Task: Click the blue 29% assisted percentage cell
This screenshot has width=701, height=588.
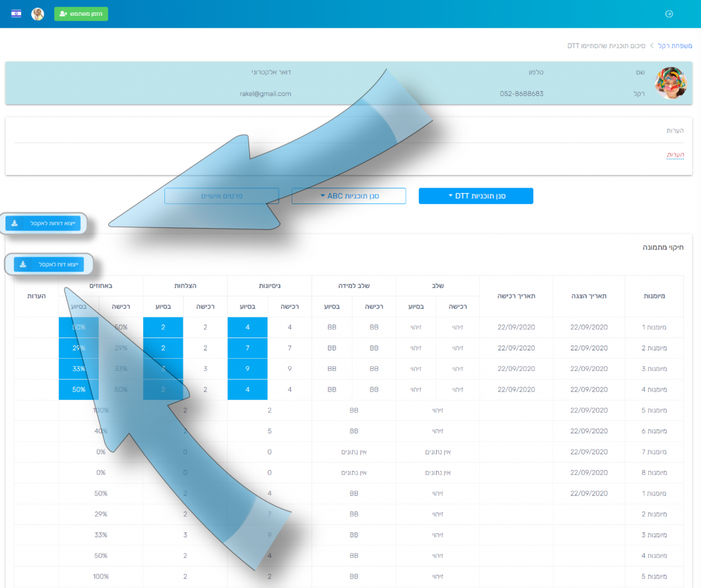Action: click(79, 348)
